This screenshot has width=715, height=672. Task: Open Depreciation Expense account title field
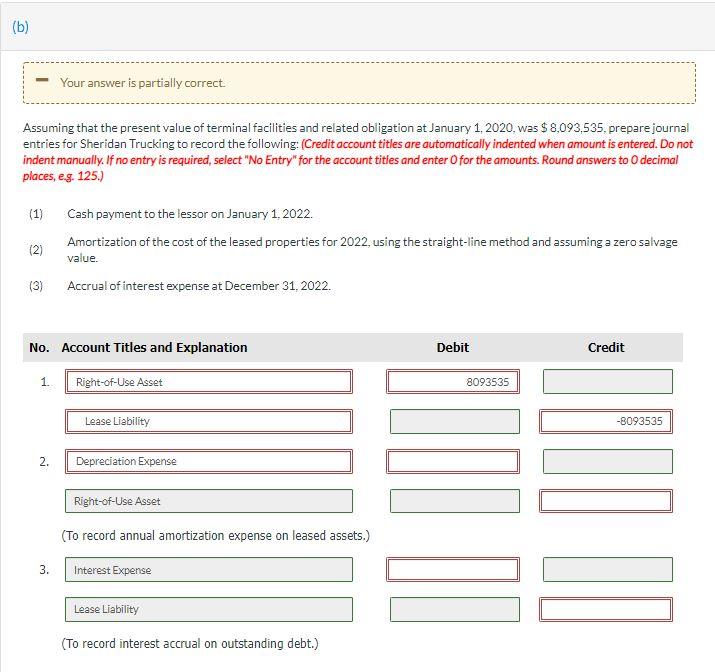coord(209,461)
